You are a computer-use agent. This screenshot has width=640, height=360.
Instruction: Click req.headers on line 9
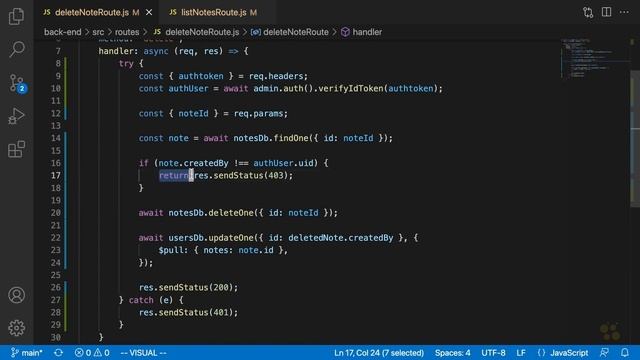pyautogui.click(x=276, y=76)
